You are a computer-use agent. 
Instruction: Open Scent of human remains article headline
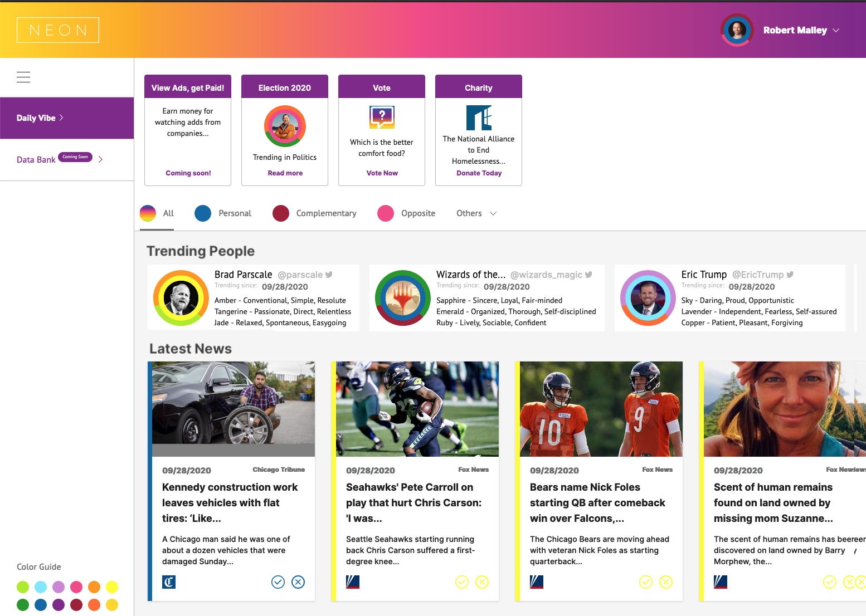(773, 502)
